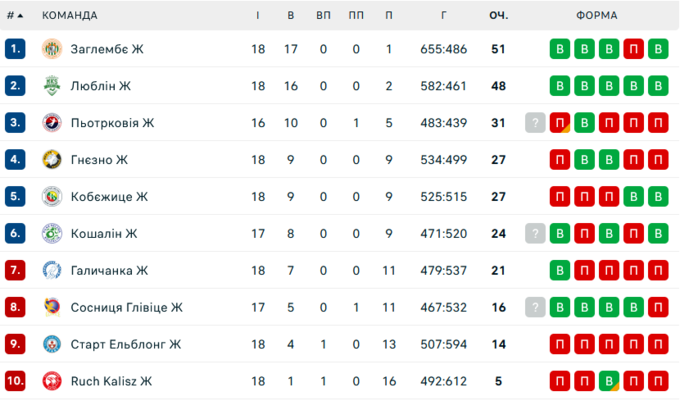Click the Ruch Kalisz Ж team logo
Viewport: 680px width, 401px height.
[52, 381]
